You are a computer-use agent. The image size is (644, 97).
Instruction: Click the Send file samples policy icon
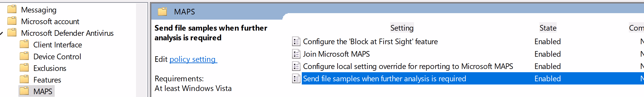coord(296,79)
